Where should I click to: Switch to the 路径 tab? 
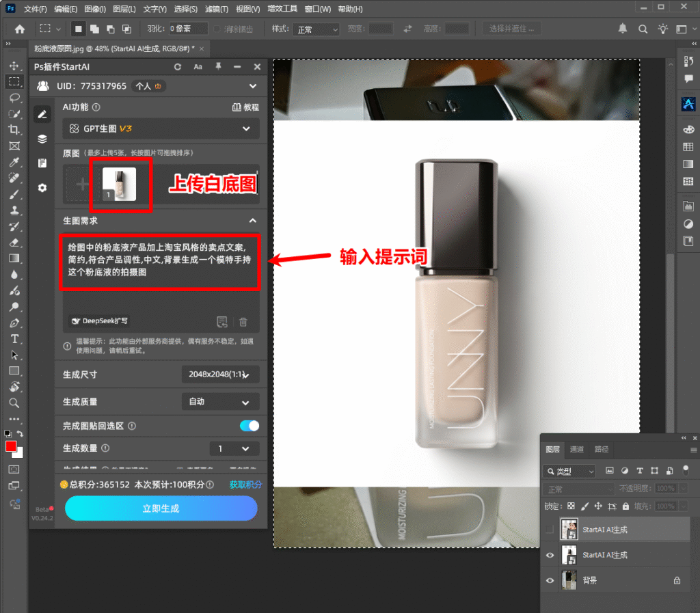(x=602, y=449)
